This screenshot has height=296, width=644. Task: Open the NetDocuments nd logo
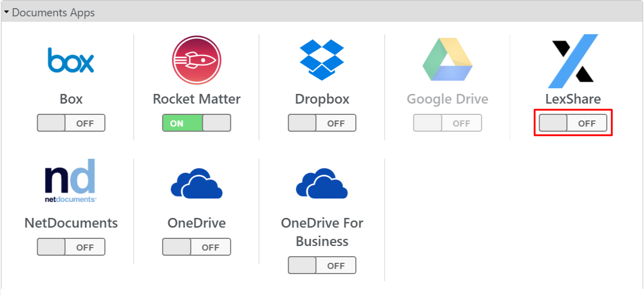tap(71, 181)
